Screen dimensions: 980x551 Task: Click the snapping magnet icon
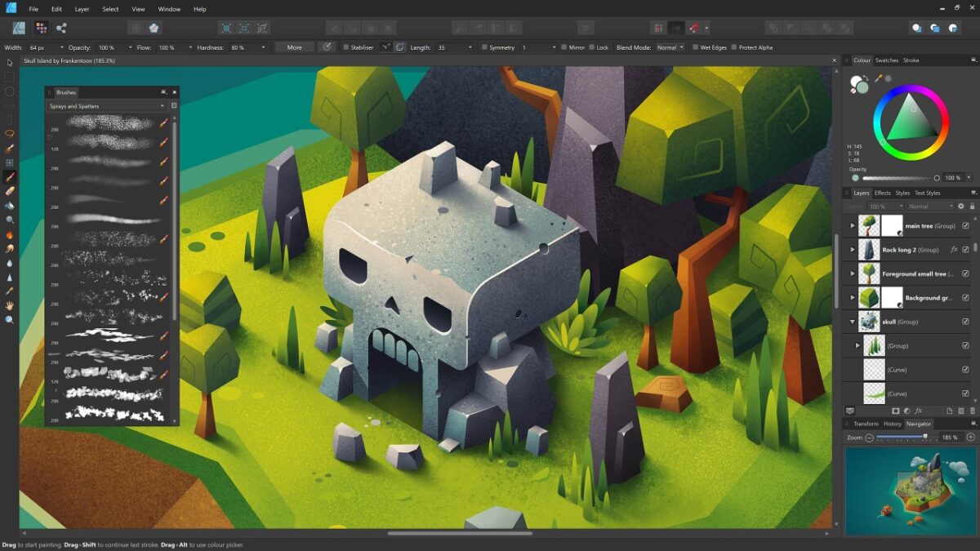[693, 28]
